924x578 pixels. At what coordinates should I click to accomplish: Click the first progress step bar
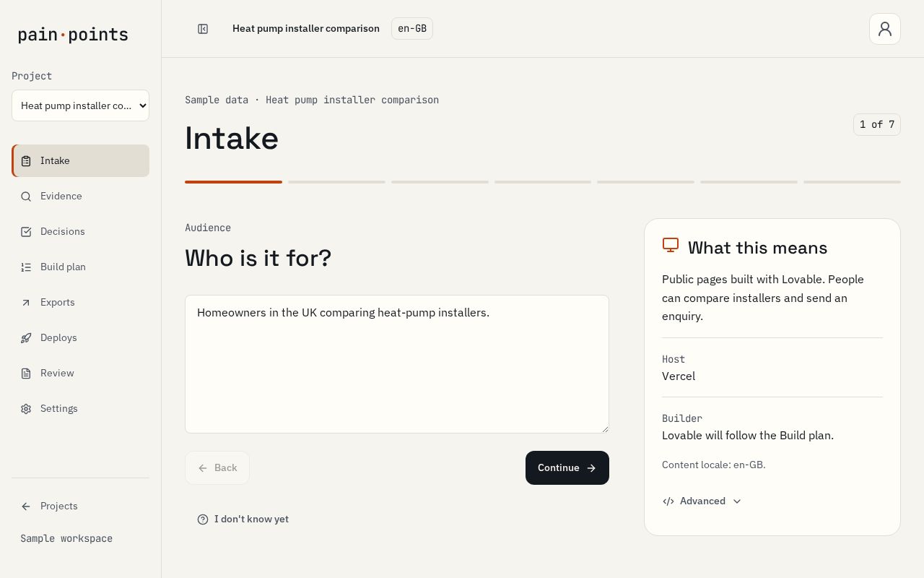(233, 182)
